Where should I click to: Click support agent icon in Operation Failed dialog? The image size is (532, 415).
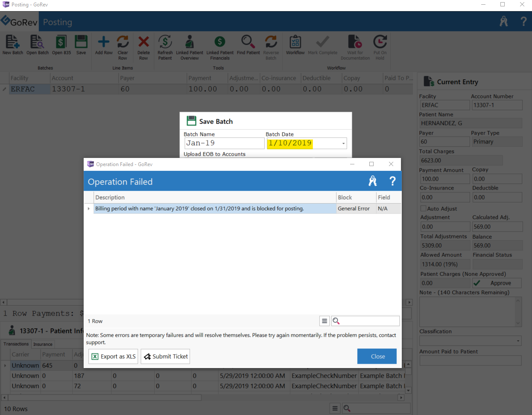[x=373, y=181]
